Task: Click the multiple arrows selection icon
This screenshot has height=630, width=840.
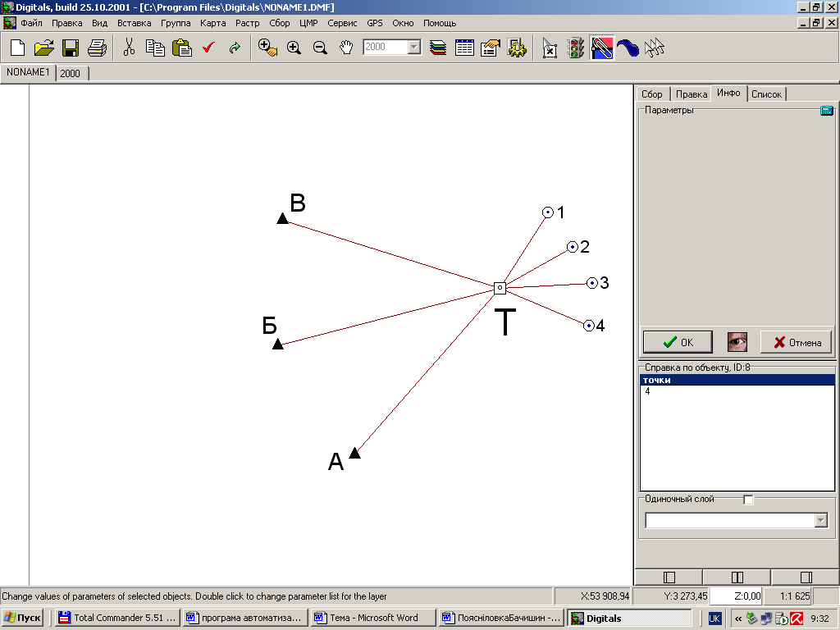Action: [x=654, y=48]
